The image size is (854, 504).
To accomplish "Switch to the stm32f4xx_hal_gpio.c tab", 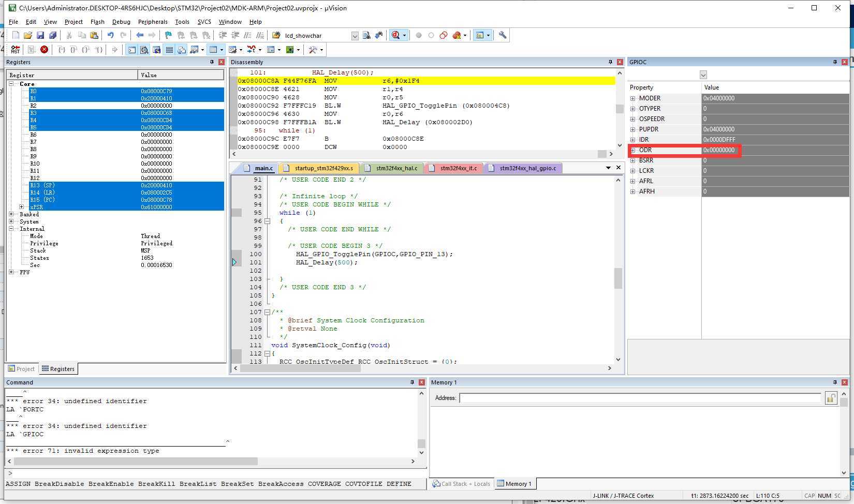I will coord(523,168).
